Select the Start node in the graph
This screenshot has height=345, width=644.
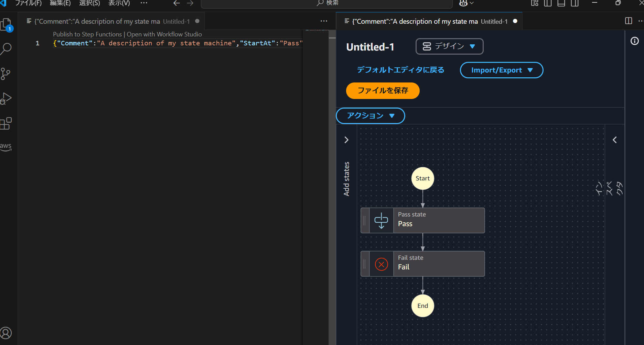click(x=423, y=178)
